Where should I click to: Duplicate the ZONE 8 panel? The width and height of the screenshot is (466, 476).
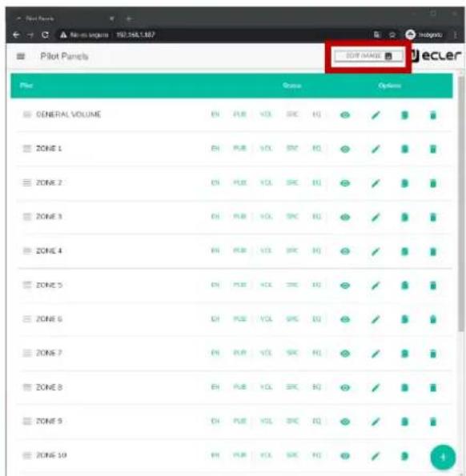pyautogui.click(x=404, y=388)
